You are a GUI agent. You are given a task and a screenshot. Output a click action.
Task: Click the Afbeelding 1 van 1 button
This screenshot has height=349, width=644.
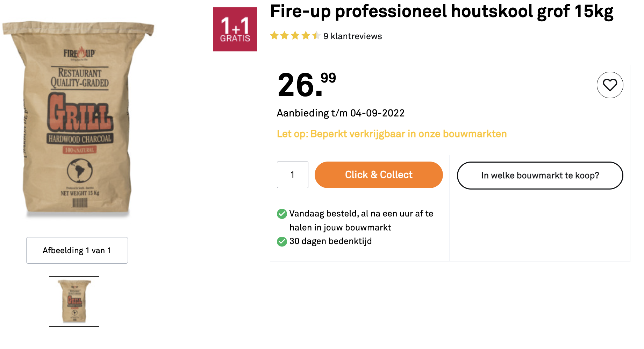77,250
